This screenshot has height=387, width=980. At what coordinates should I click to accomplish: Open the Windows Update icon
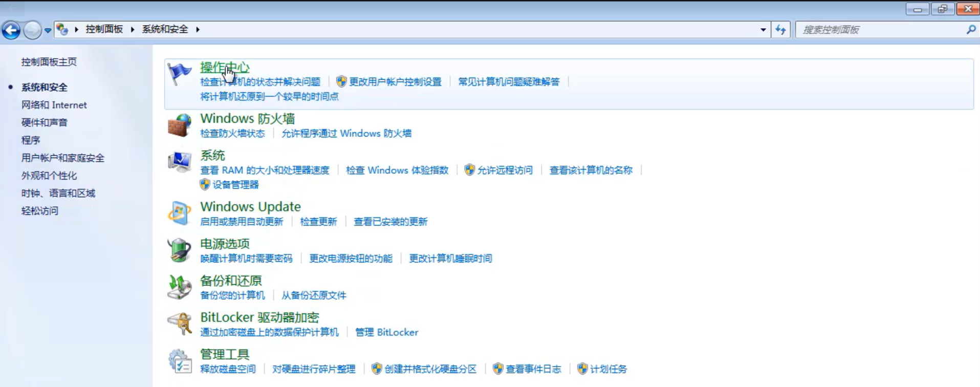[179, 213]
